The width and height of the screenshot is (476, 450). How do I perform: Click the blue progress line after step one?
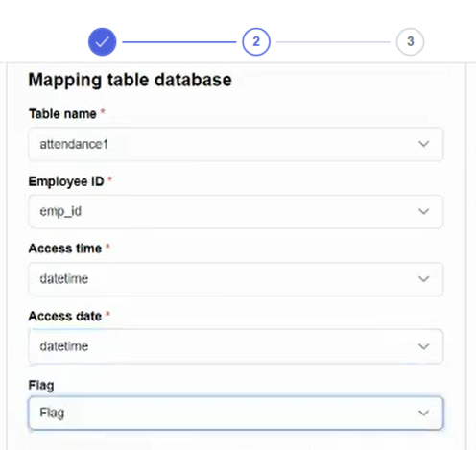(x=179, y=42)
